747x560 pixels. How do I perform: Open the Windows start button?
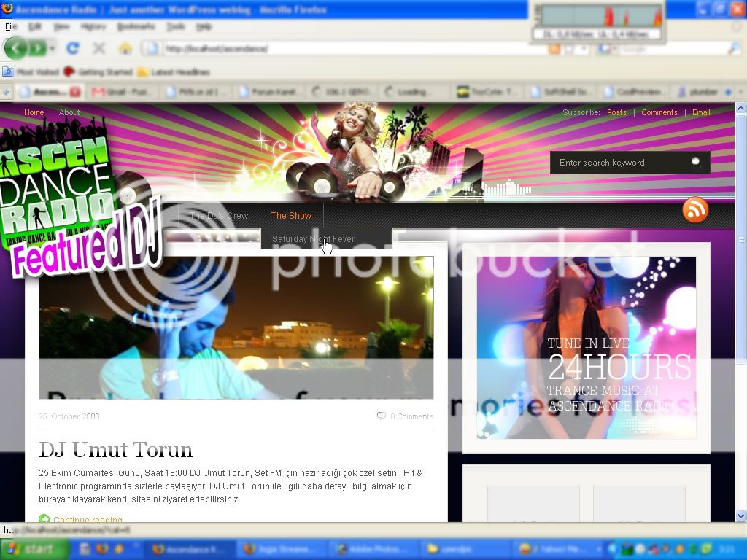coord(34,549)
